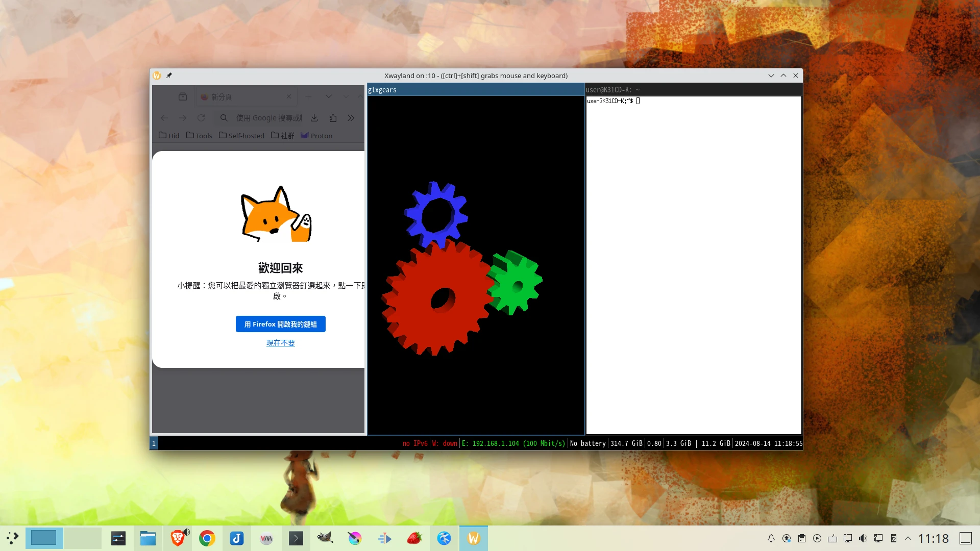Viewport: 980px width, 551px height.
Task: Click the Firefox downloads icon
Action: [314, 118]
